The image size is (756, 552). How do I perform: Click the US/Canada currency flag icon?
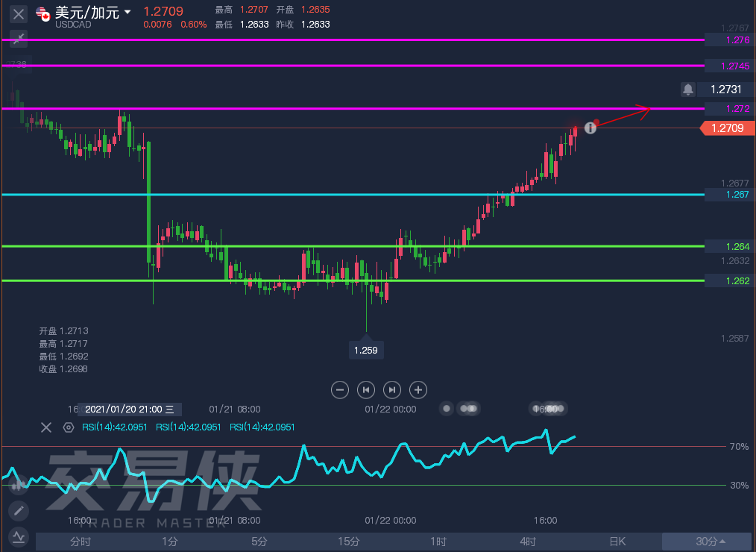(x=43, y=14)
